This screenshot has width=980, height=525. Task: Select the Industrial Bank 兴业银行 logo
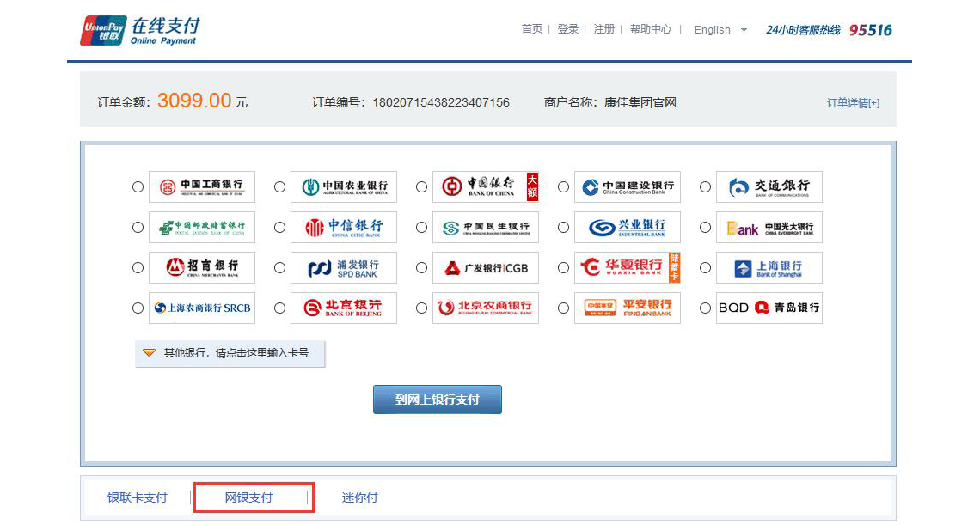pyautogui.click(x=628, y=228)
